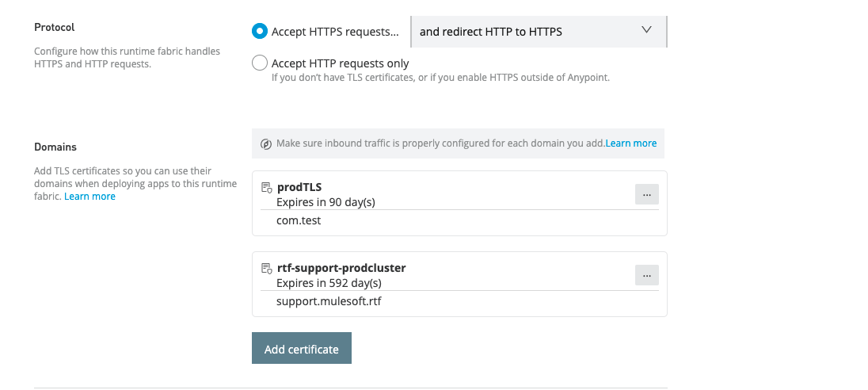The height and width of the screenshot is (390, 868).
Task: Open the rtf-support-prodcluster more options menu
Action: tap(646, 275)
